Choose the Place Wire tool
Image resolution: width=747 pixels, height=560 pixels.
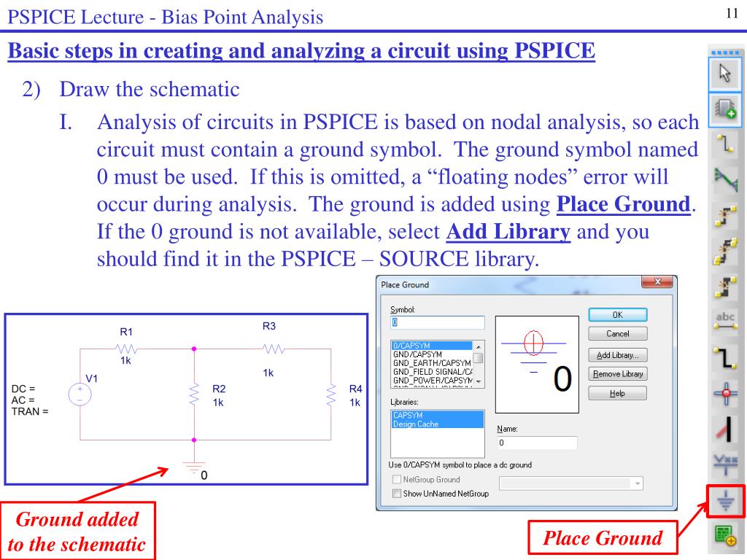(725, 144)
